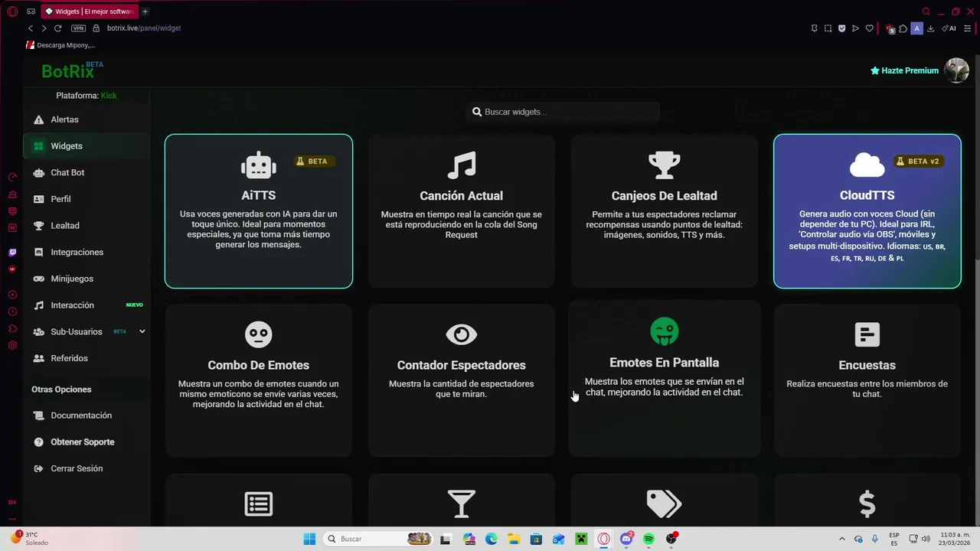This screenshot has width=980, height=551.
Task: Click Cerrar Sesión to log out
Action: tap(87, 468)
